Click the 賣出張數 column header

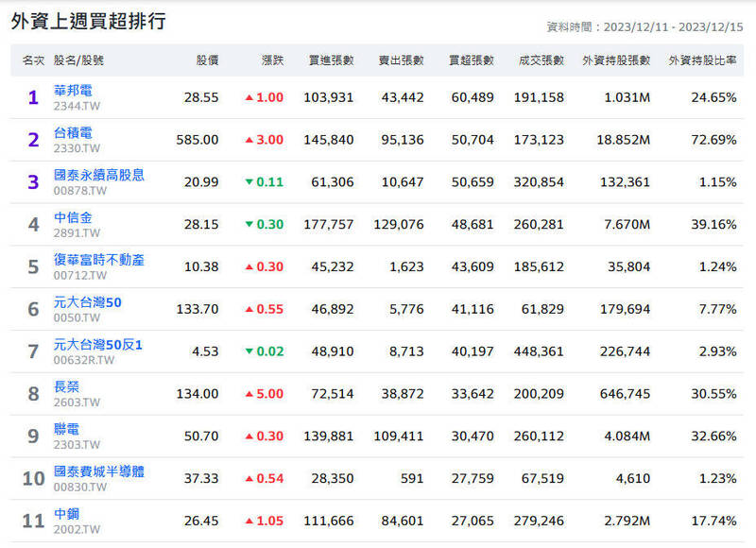(x=401, y=60)
